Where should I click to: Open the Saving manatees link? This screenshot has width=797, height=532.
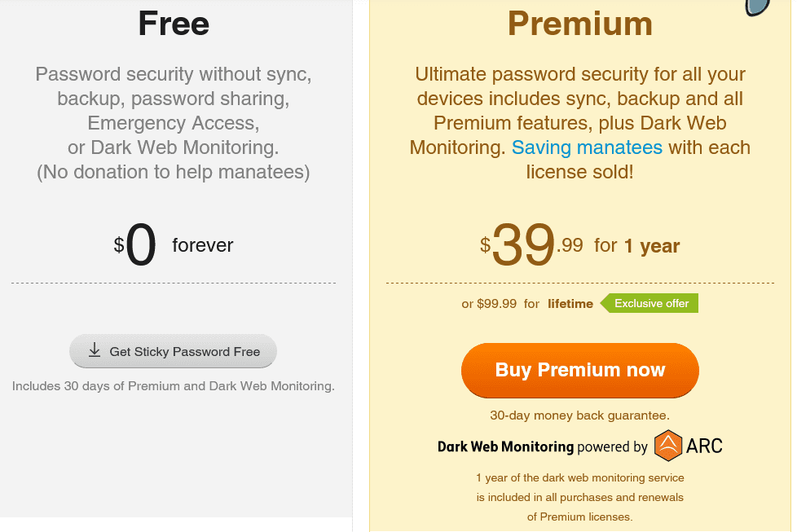coord(587,147)
